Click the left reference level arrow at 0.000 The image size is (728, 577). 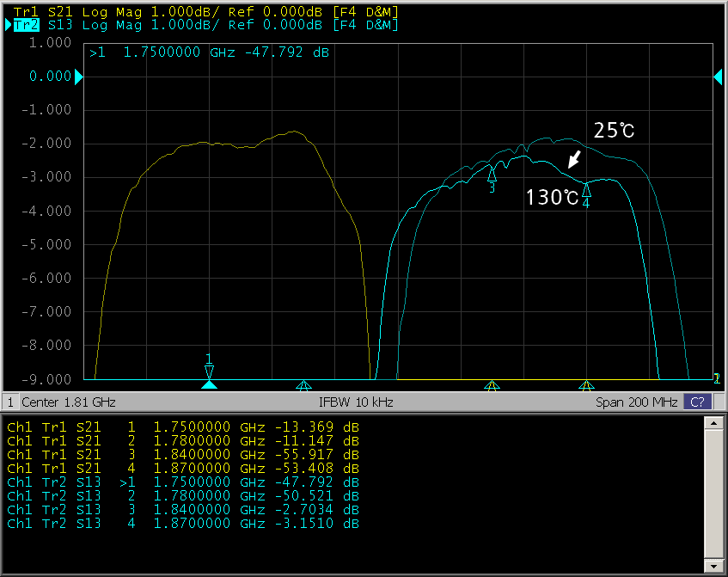(x=78, y=77)
